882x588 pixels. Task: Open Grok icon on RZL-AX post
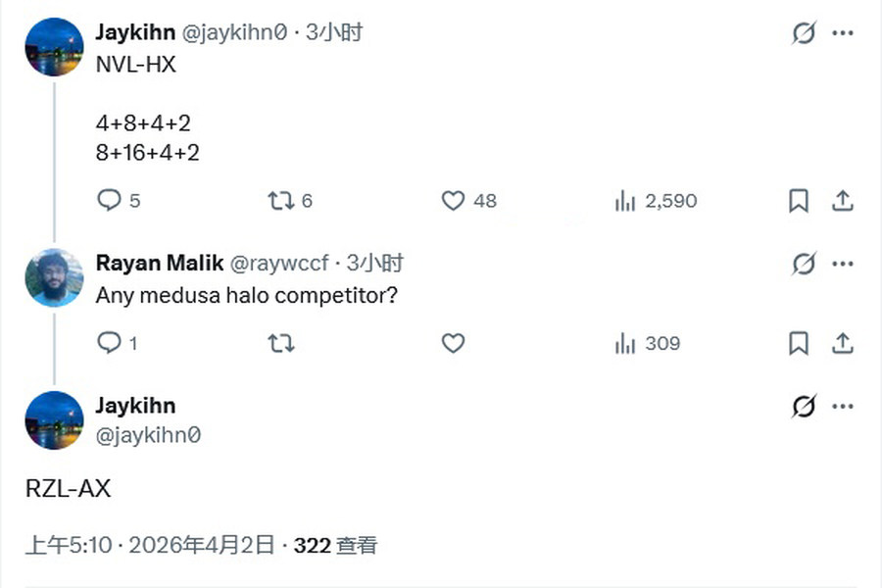pyautogui.click(x=804, y=407)
